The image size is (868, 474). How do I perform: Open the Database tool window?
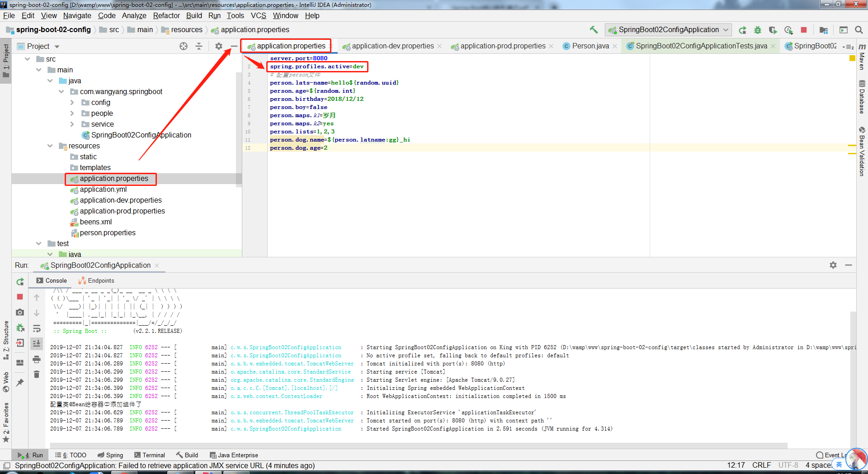click(x=862, y=97)
